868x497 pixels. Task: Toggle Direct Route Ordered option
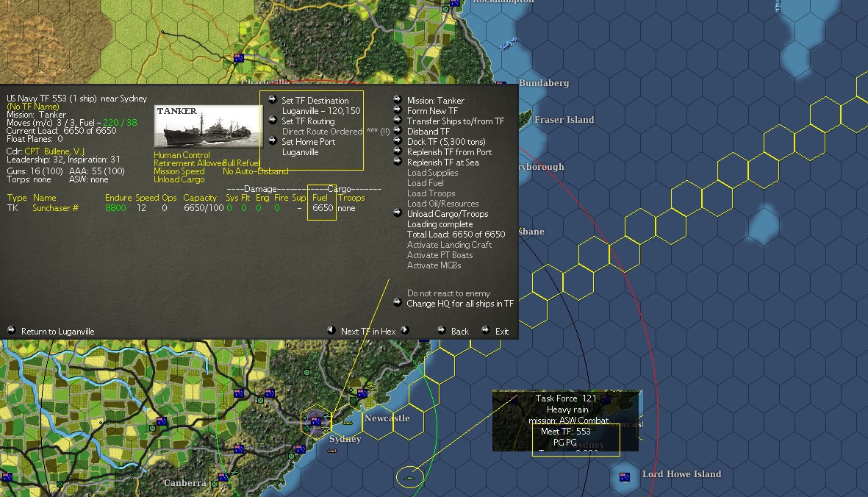click(x=322, y=132)
